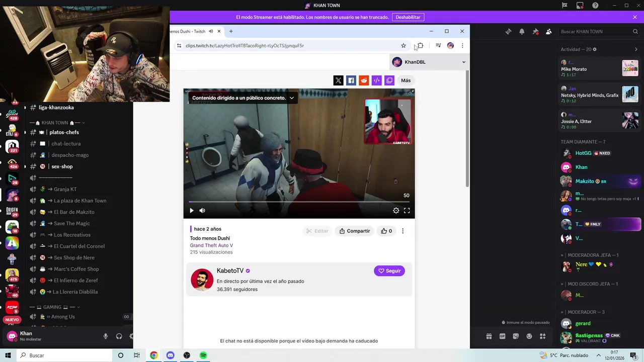The width and height of the screenshot is (644, 362).
Task: Like the clip with thumbs up
Action: [x=386, y=231]
